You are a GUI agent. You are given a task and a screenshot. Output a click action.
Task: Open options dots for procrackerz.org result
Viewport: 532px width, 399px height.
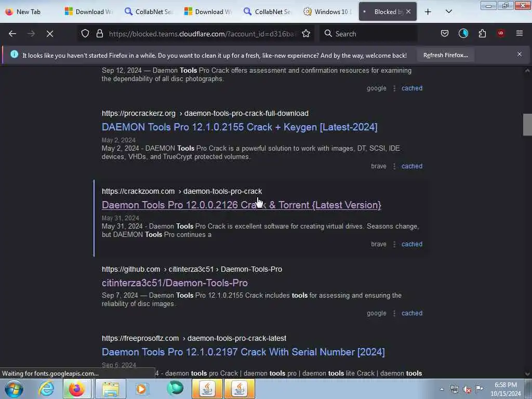tap(394, 166)
